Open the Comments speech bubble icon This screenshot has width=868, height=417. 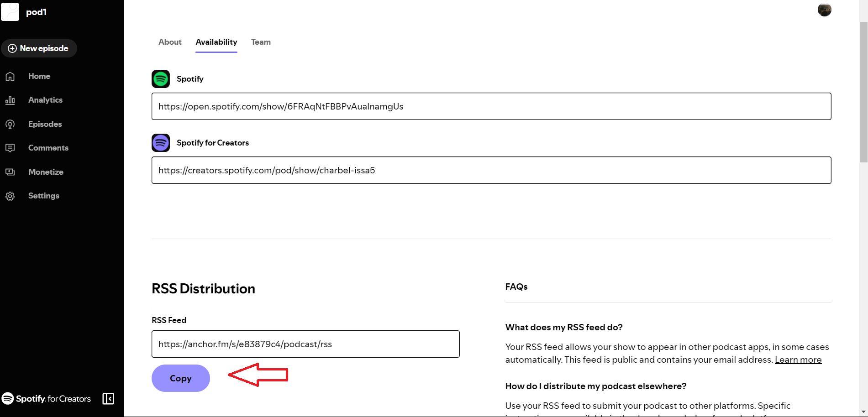10,148
